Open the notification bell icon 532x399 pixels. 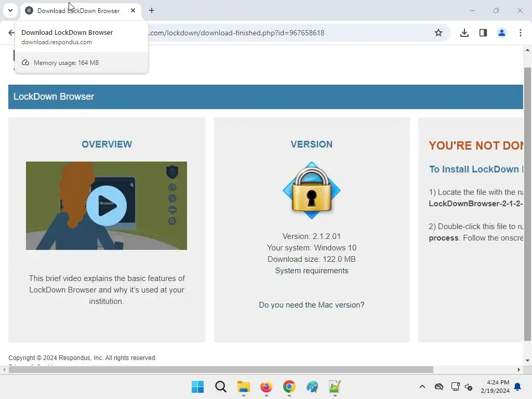pyautogui.click(x=518, y=387)
